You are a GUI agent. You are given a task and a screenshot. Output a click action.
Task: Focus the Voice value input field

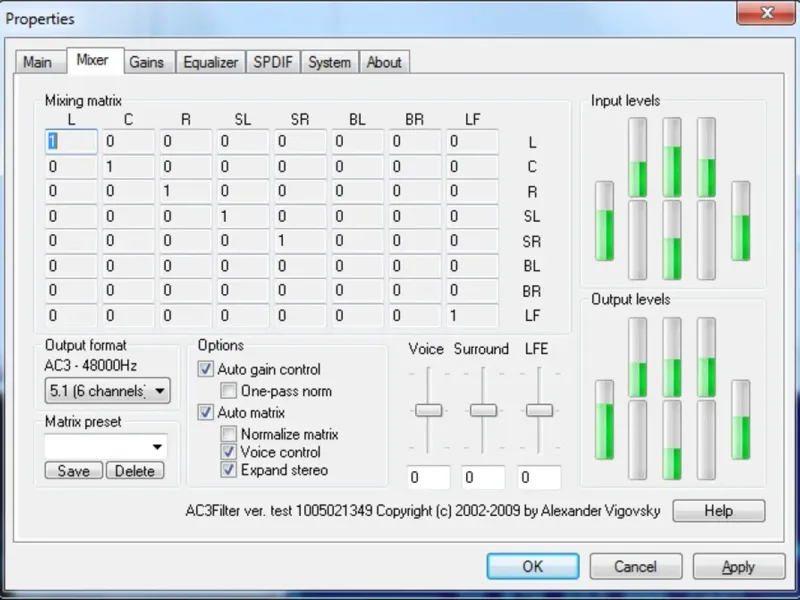tap(429, 478)
